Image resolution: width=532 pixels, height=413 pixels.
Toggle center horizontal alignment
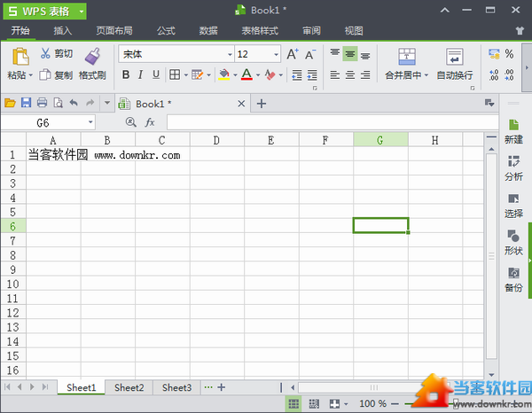(x=350, y=74)
